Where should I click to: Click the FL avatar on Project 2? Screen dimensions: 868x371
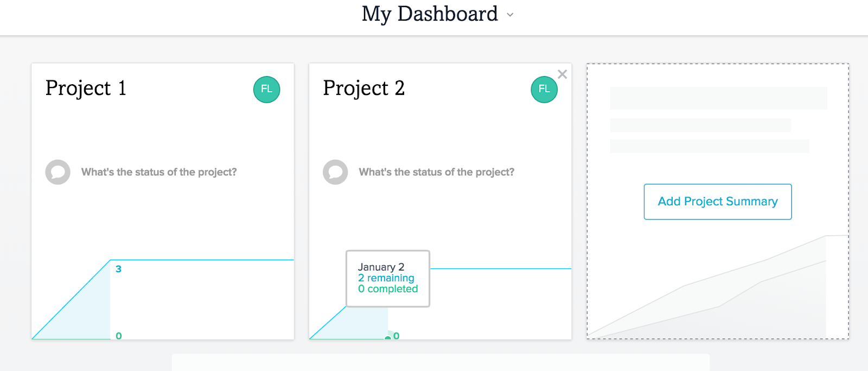[544, 90]
